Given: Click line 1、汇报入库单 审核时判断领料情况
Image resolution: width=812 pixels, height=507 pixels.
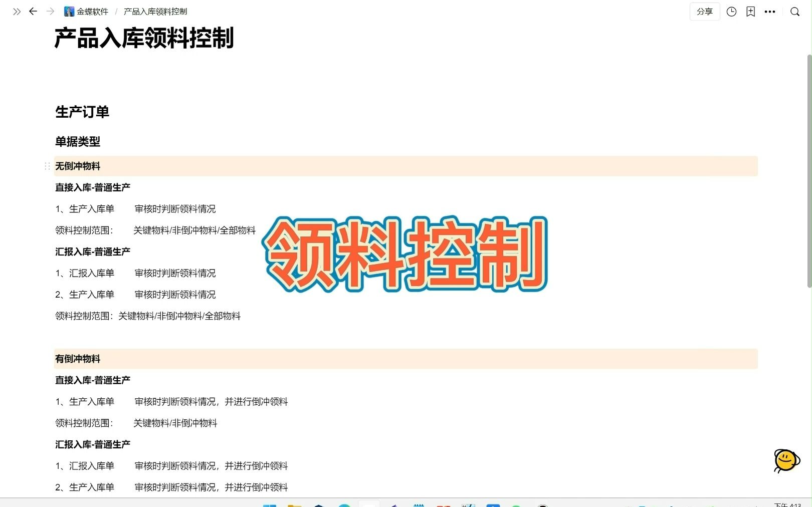Looking at the screenshot, I should click(x=135, y=273).
